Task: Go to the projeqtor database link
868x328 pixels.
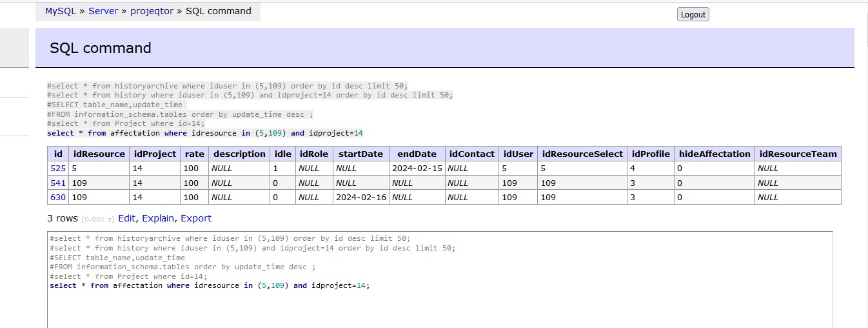Action: click(x=152, y=11)
